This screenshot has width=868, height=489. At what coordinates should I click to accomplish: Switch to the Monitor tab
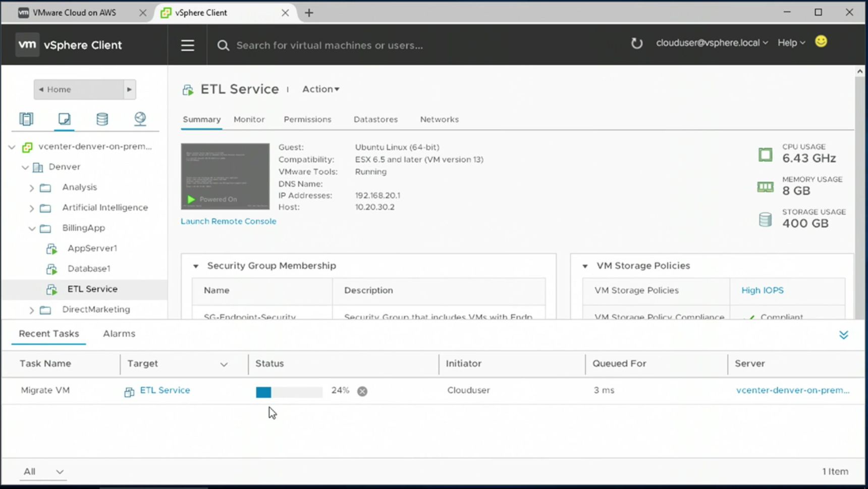pyautogui.click(x=249, y=119)
